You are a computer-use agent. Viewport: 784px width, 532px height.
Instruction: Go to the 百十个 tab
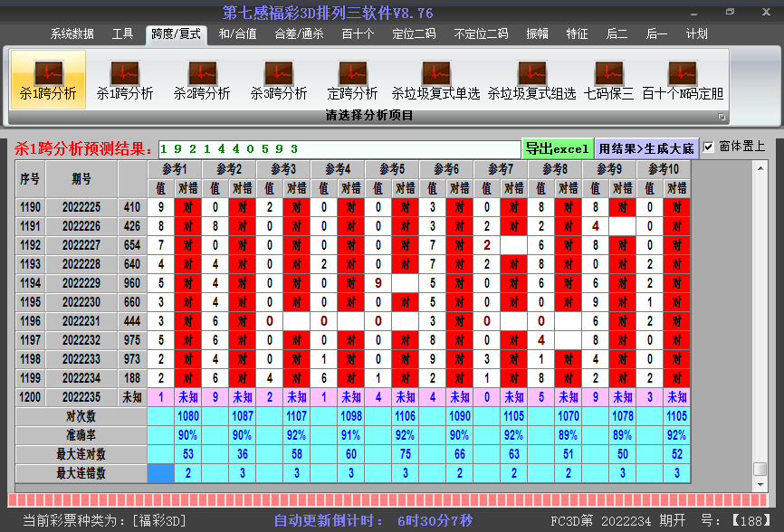tap(358, 34)
